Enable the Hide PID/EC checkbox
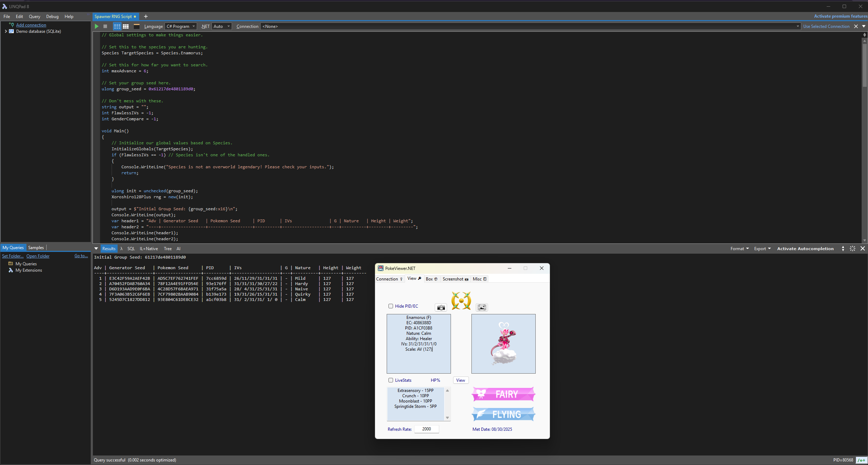This screenshot has height=465, width=868. (x=391, y=306)
